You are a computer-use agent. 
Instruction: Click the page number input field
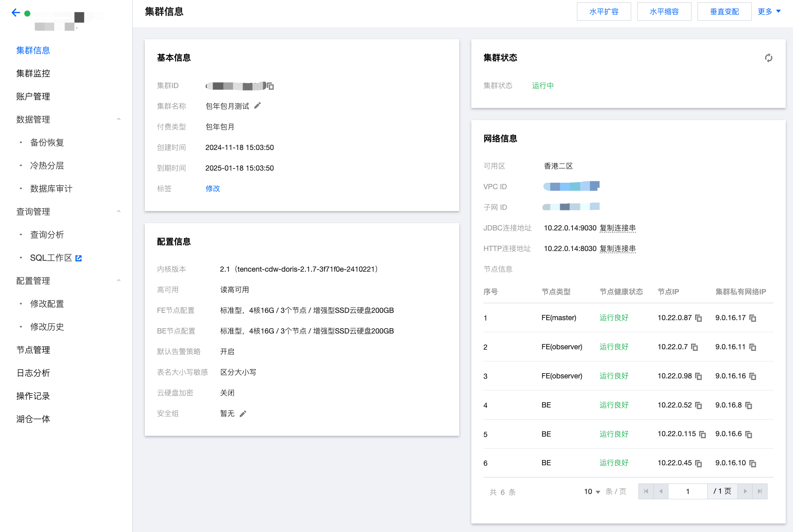pyautogui.click(x=687, y=492)
